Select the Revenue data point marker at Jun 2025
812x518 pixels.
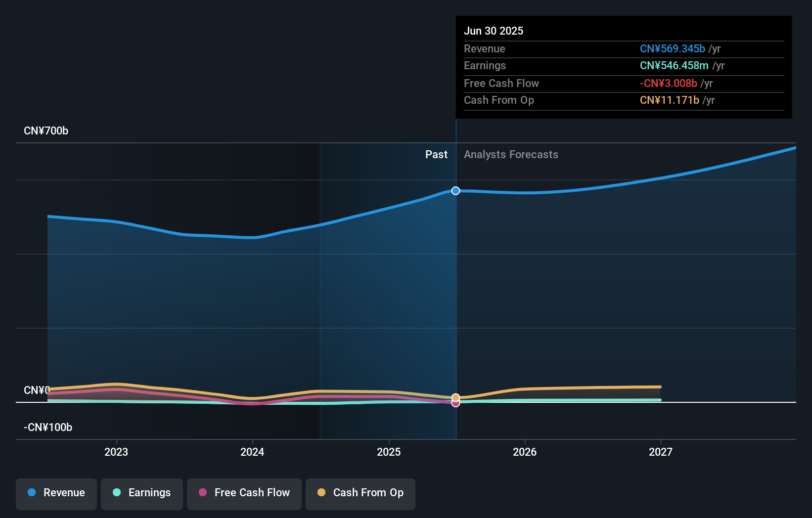455,191
